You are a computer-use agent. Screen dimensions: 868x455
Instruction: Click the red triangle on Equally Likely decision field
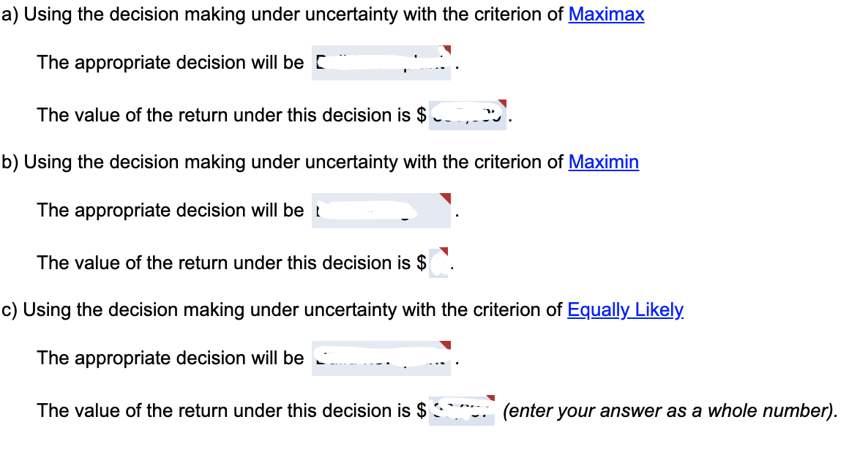445,345
